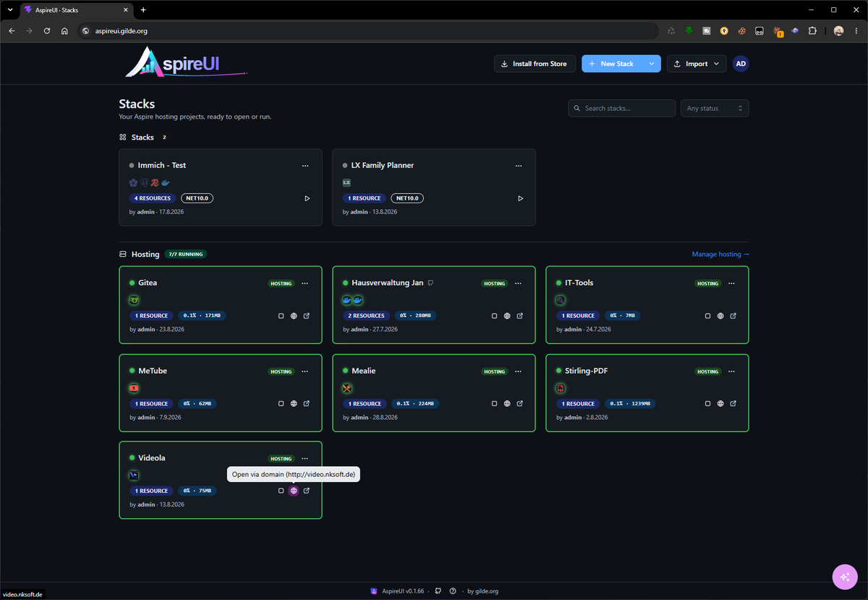Click the 4 RESOURCES badge on Immich - Test
868x600 pixels.
153,198
